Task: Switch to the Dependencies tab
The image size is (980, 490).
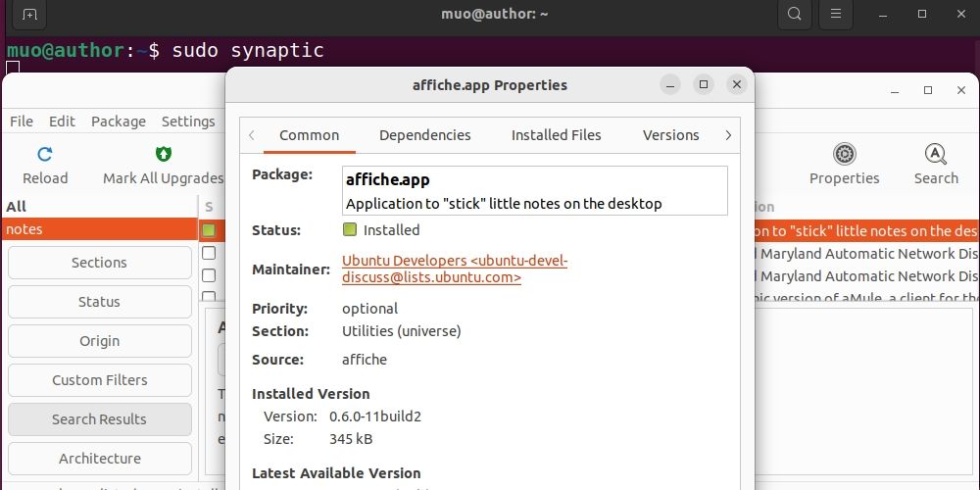Action: (x=424, y=135)
